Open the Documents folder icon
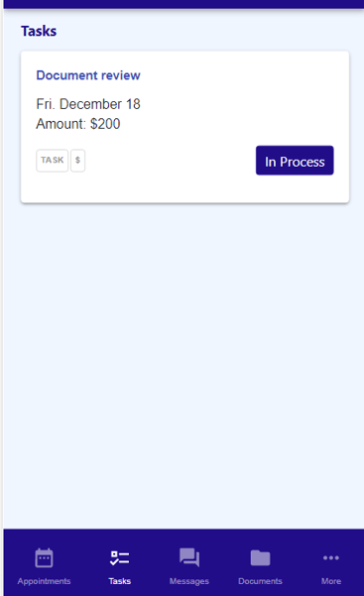 point(260,558)
